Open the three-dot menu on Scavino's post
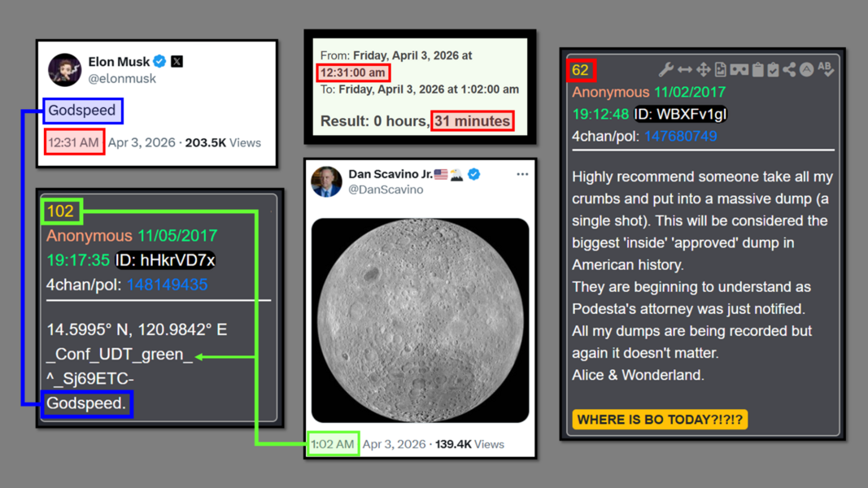The image size is (868, 488). click(x=522, y=174)
